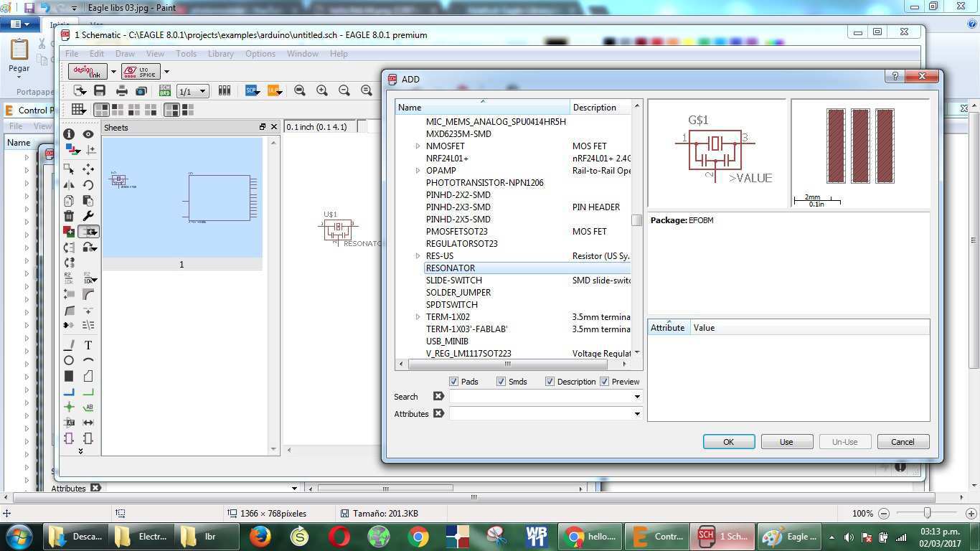The image size is (980, 551).
Task: Click the OK button
Action: (x=728, y=442)
